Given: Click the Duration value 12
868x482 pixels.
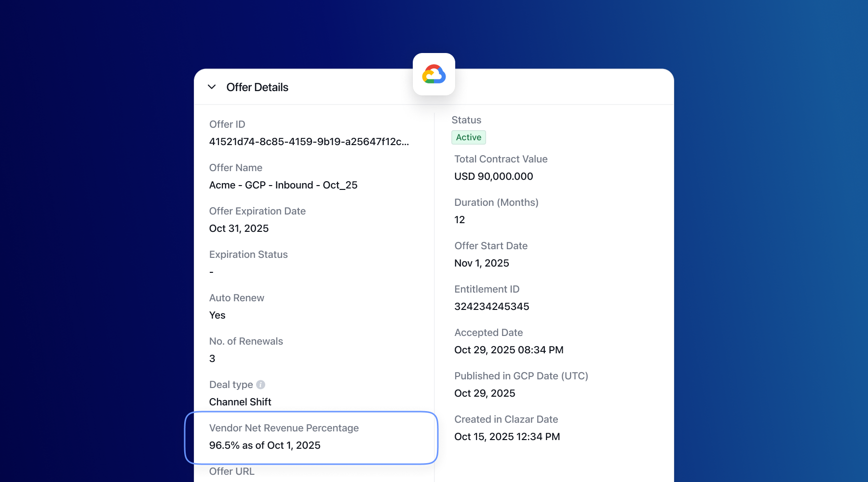Looking at the screenshot, I should click(460, 220).
